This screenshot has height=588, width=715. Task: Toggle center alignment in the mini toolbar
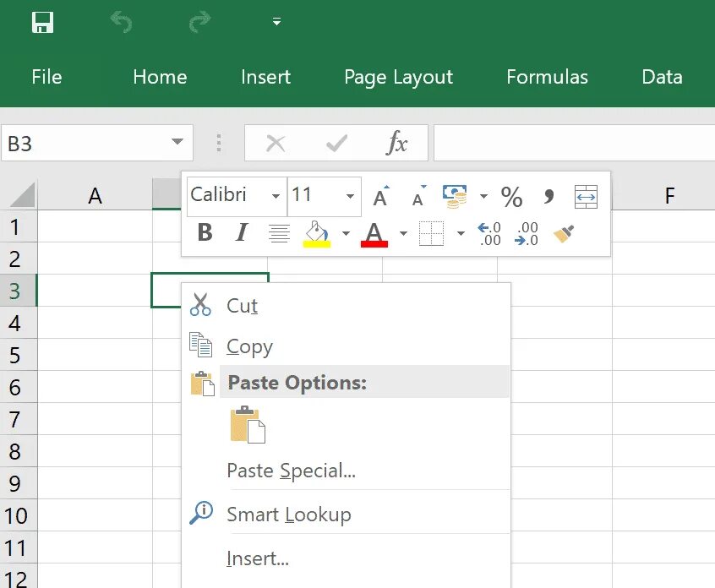tap(279, 233)
